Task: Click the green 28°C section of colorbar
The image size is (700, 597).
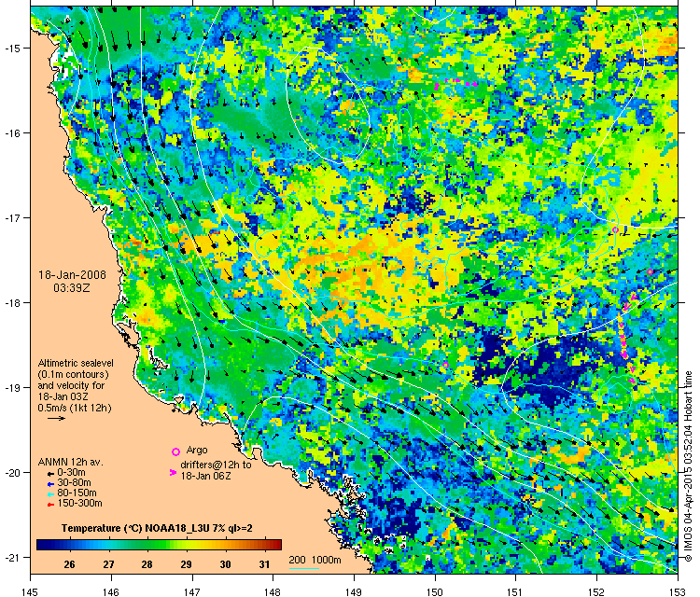Action: [147, 545]
